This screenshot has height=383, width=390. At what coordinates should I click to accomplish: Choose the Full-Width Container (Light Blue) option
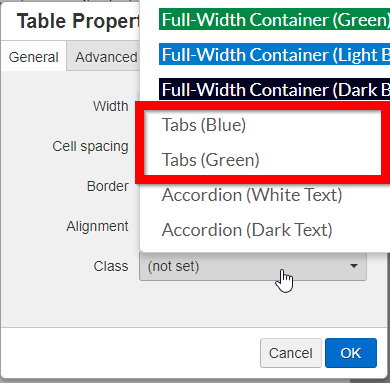coord(274,54)
